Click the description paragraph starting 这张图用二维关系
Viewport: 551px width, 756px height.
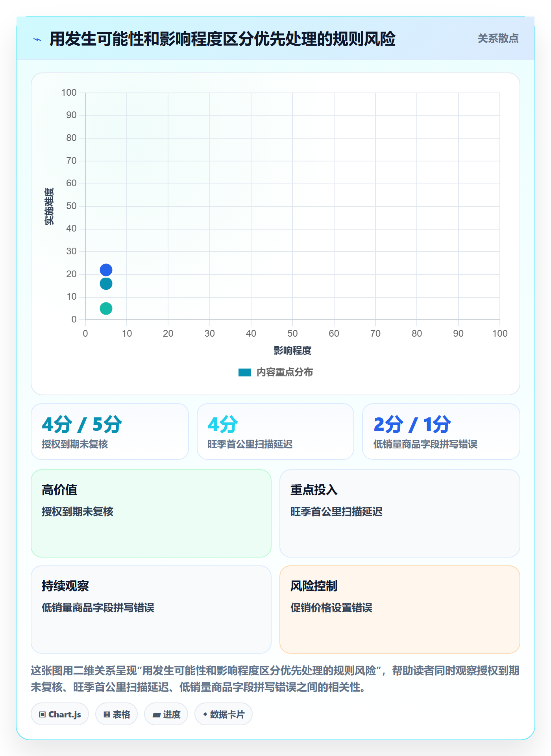[x=275, y=679]
